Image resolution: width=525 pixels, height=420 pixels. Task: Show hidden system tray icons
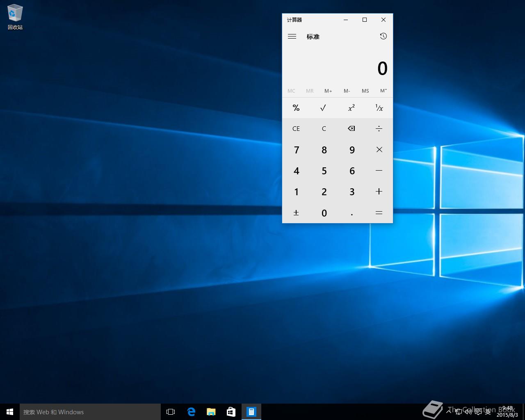(449, 411)
